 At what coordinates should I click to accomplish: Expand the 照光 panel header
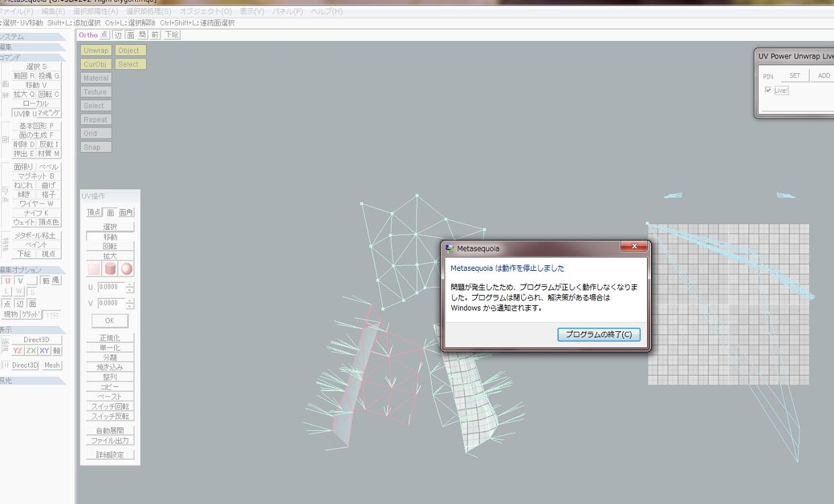33,380
